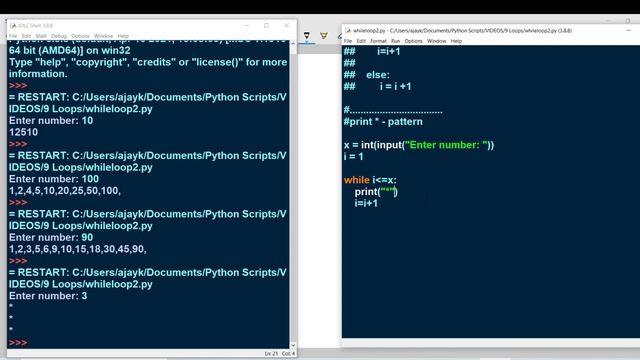Image resolution: width=640 pixels, height=360 pixels.
Task: Click the '#print * - pattern' comment line
Action: tap(383, 122)
